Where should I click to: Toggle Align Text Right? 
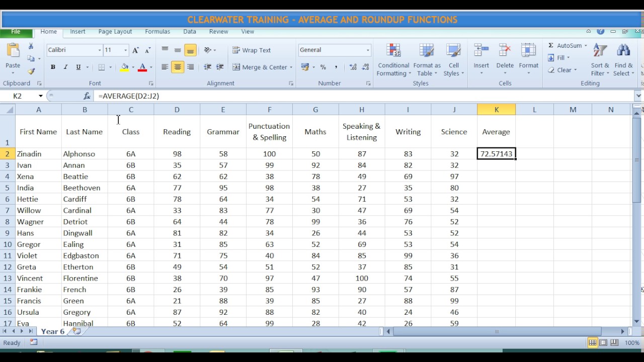tap(190, 67)
